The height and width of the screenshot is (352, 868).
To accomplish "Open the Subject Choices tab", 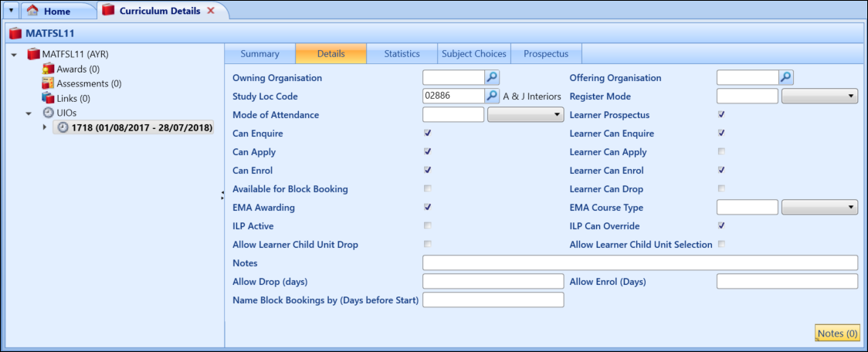I will click(x=474, y=54).
